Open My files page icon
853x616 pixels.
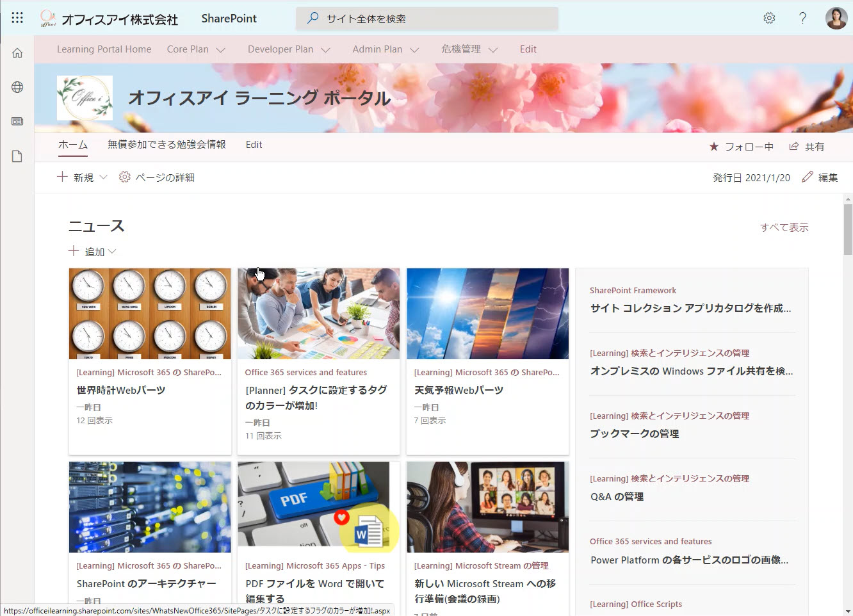click(x=17, y=156)
